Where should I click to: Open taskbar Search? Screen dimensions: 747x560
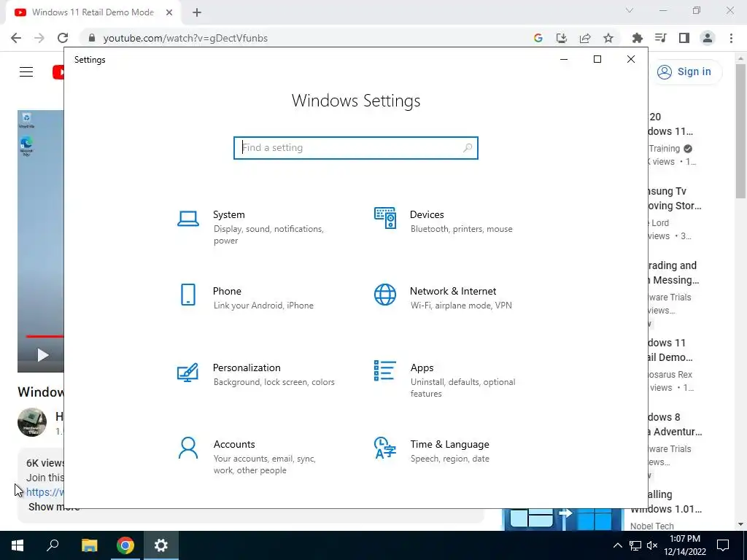click(x=53, y=545)
